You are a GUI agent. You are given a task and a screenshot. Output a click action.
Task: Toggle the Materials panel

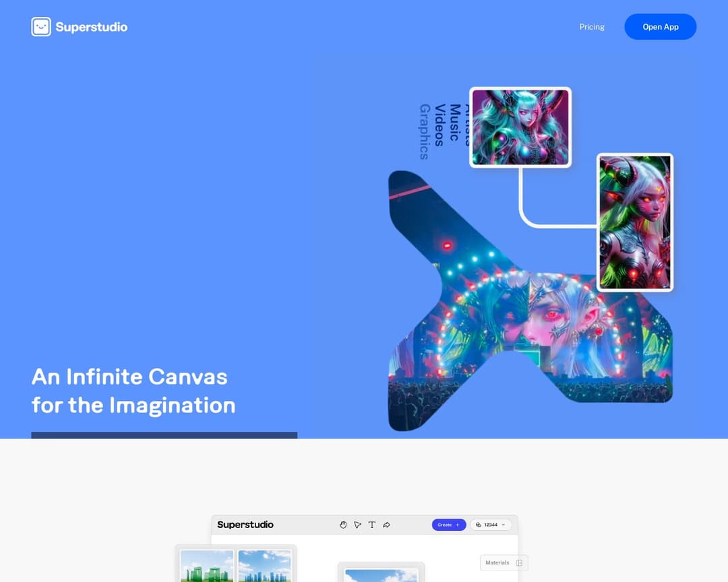497,562
